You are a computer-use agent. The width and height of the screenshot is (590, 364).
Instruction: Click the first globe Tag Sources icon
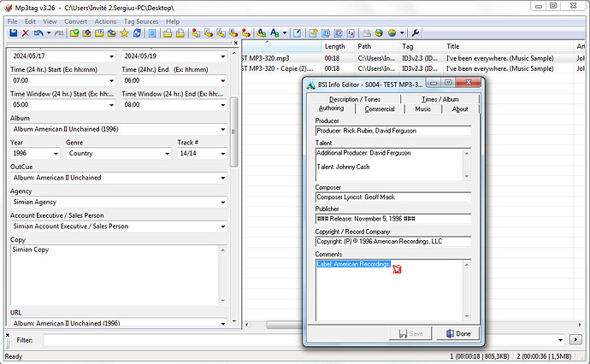pyautogui.click(x=379, y=33)
